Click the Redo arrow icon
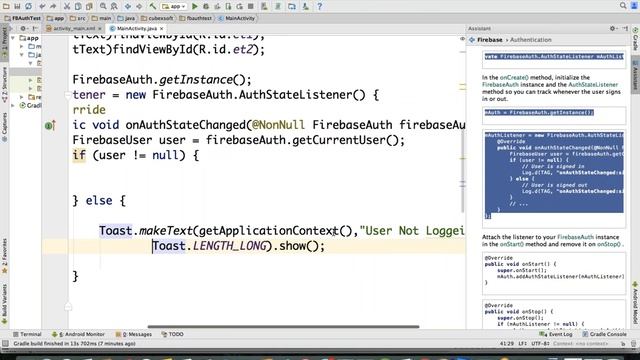This screenshot has height=360, width=640. point(53,6)
